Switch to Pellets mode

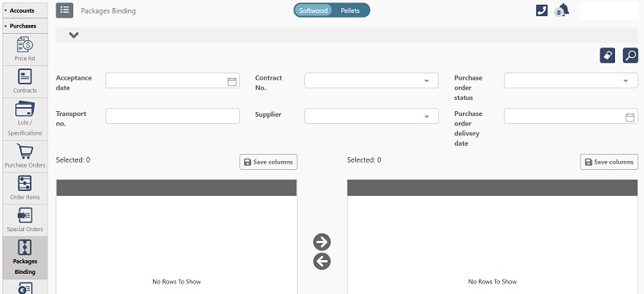350,10
